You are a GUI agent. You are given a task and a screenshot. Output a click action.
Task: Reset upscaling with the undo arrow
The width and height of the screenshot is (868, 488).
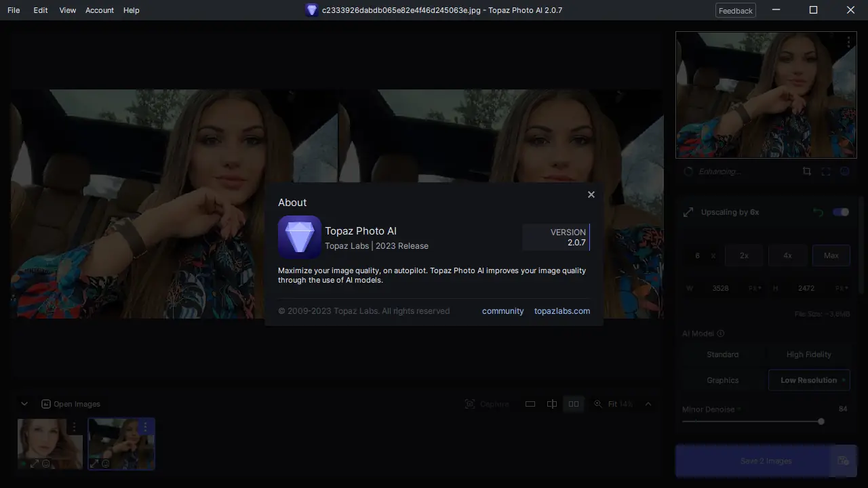click(x=818, y=212)
